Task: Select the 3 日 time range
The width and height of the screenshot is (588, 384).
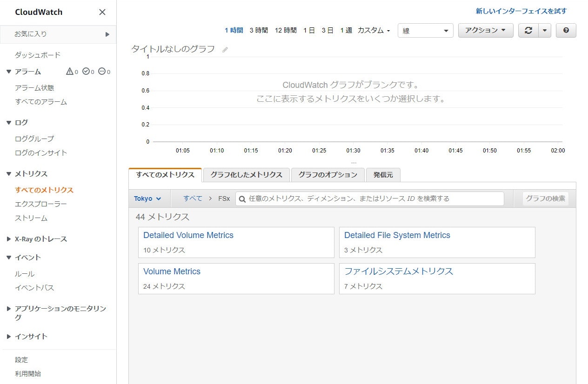Action: 327,30
